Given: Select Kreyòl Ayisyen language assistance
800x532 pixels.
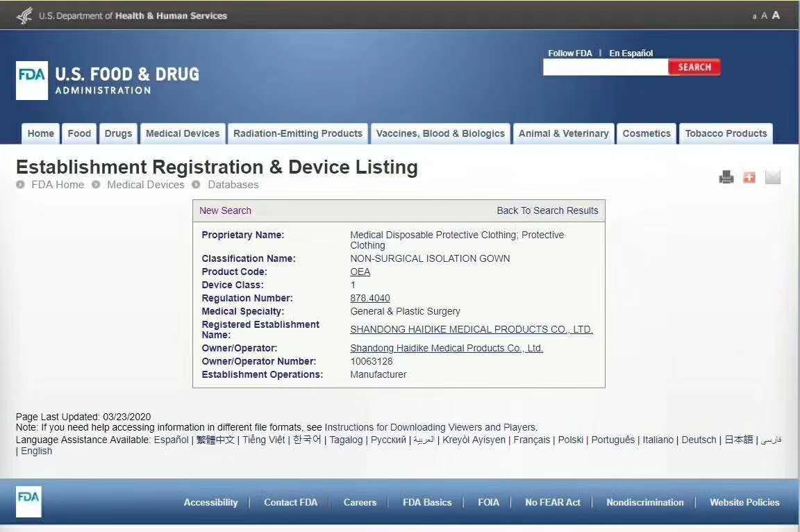Looking at the screenshot, I should point(474,440).
